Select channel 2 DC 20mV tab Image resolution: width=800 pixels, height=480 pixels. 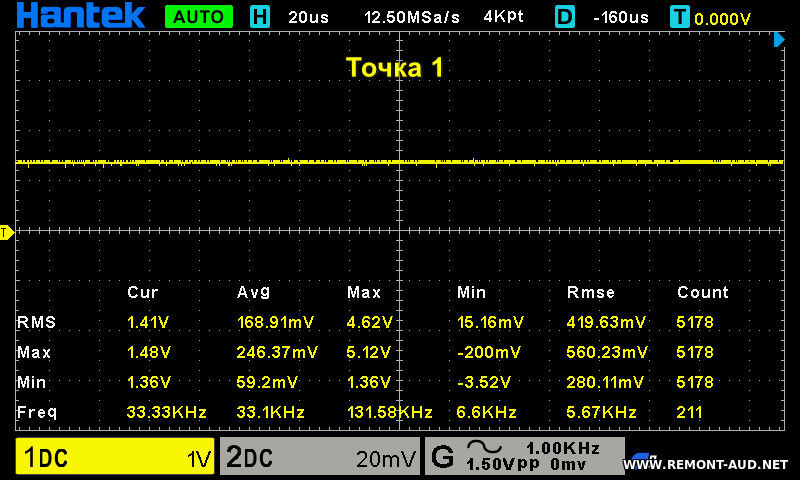pyautogui.click(x=320, y=456)
